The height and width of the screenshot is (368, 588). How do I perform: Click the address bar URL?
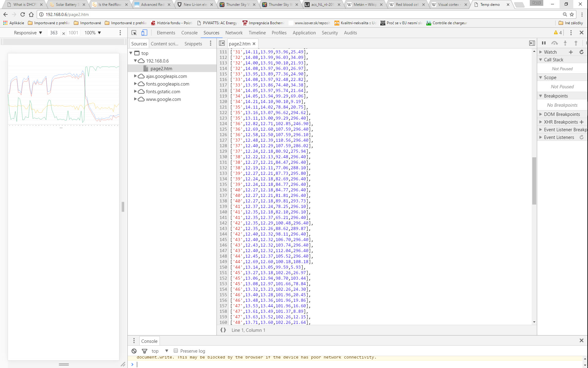coord(67,14)
